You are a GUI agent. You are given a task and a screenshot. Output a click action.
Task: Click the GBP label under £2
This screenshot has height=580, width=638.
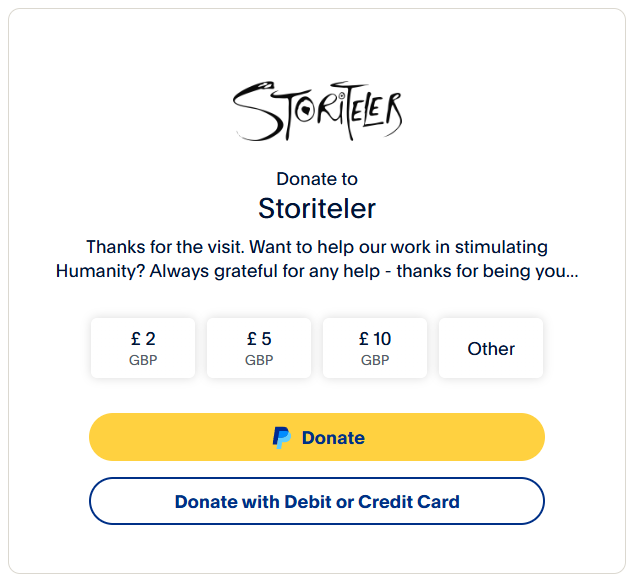[143, 361]
